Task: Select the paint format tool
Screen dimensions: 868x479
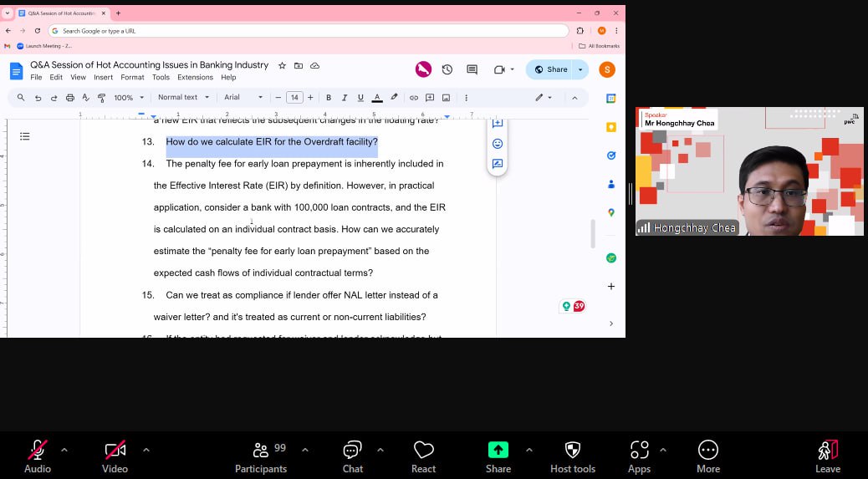Action: [x=102, y=98]
